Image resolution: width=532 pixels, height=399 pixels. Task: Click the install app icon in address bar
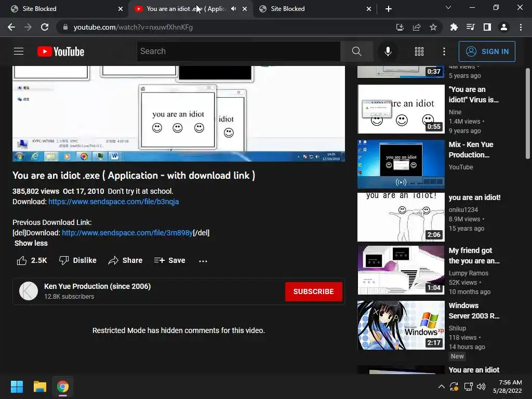coord(400,27)
